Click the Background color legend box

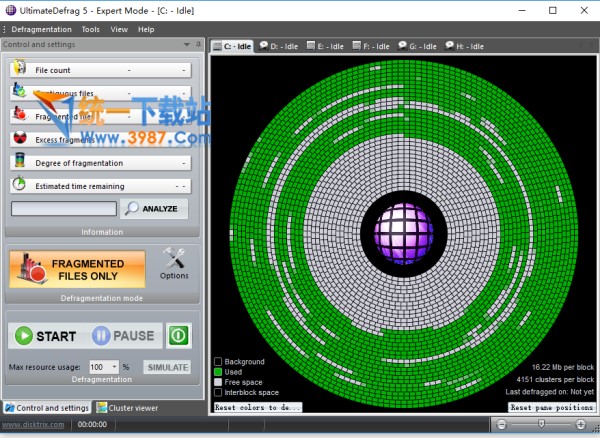[x=218, y=362]
